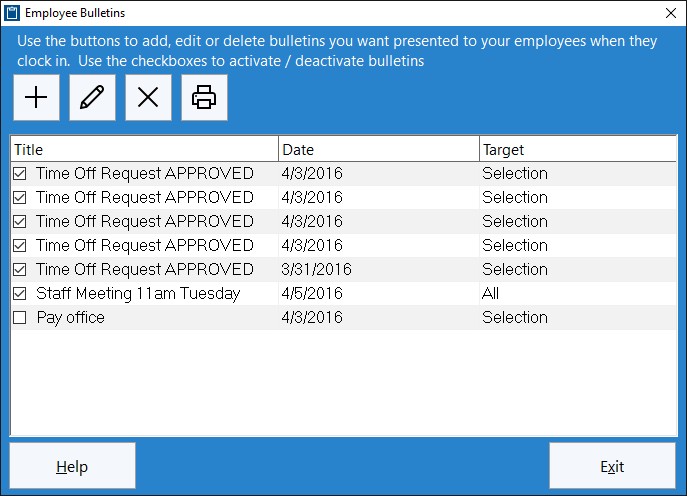The image size is (687, 496).
Task: Click the 4/5/2016 date cell
Action: point(312,294)
